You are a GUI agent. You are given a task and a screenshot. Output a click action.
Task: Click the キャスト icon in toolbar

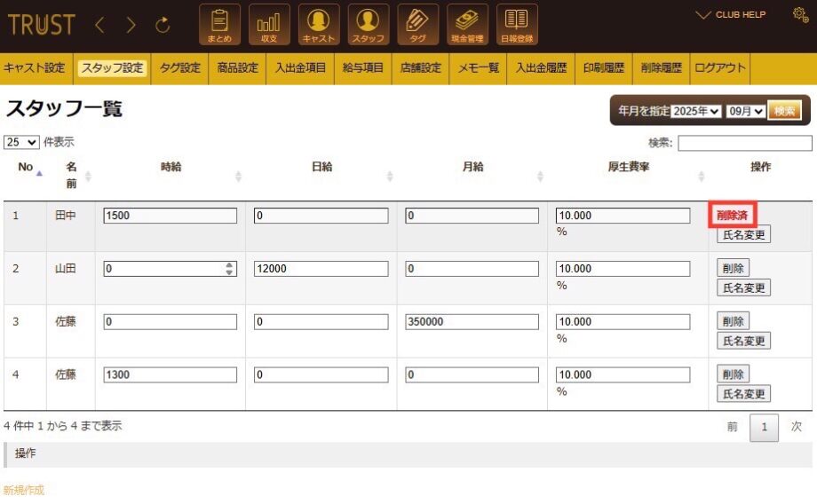pyautogui.click(x=318, y=25)
